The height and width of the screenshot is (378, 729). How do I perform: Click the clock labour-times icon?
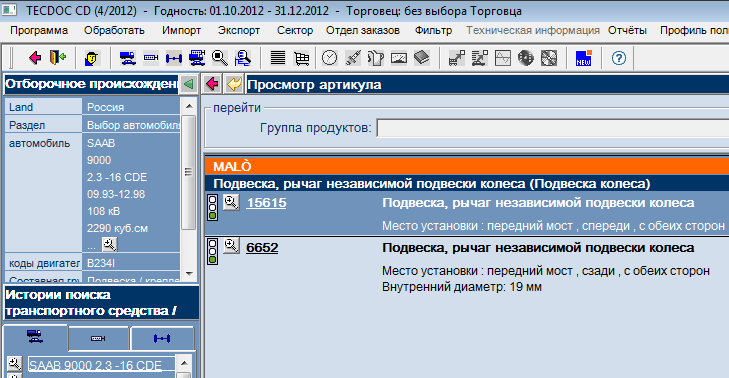(330, 58)
